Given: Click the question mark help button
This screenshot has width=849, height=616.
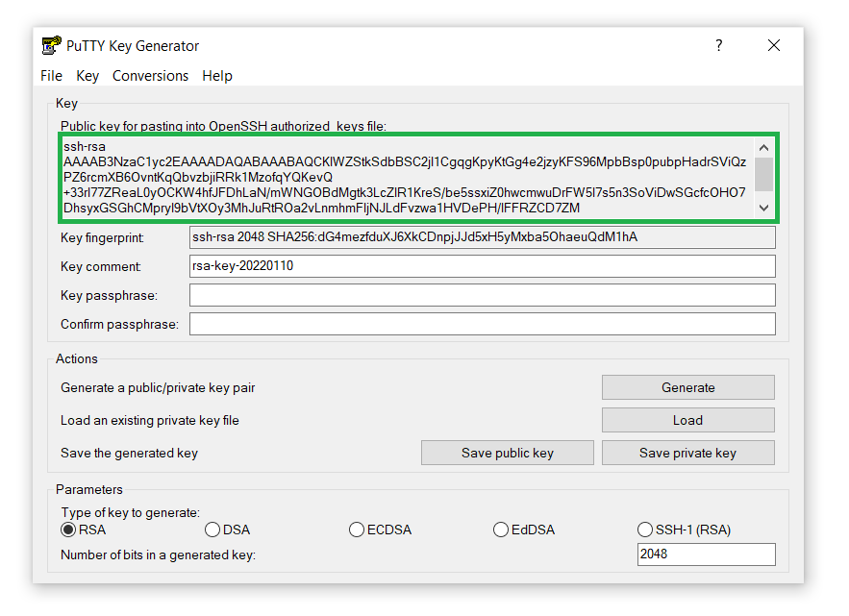Looking at the screenshot, I should coord(718,45).
